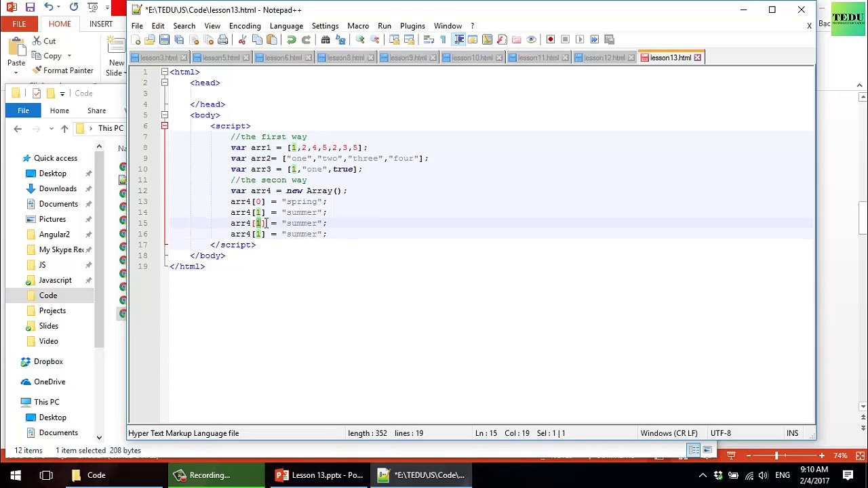
Task: Click Run Macro Multiple Times icon
Action: [595, 40]
